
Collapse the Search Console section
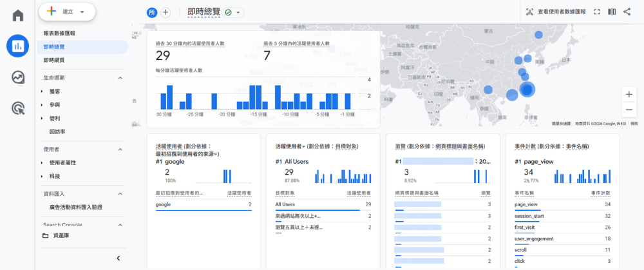[120, 225]
